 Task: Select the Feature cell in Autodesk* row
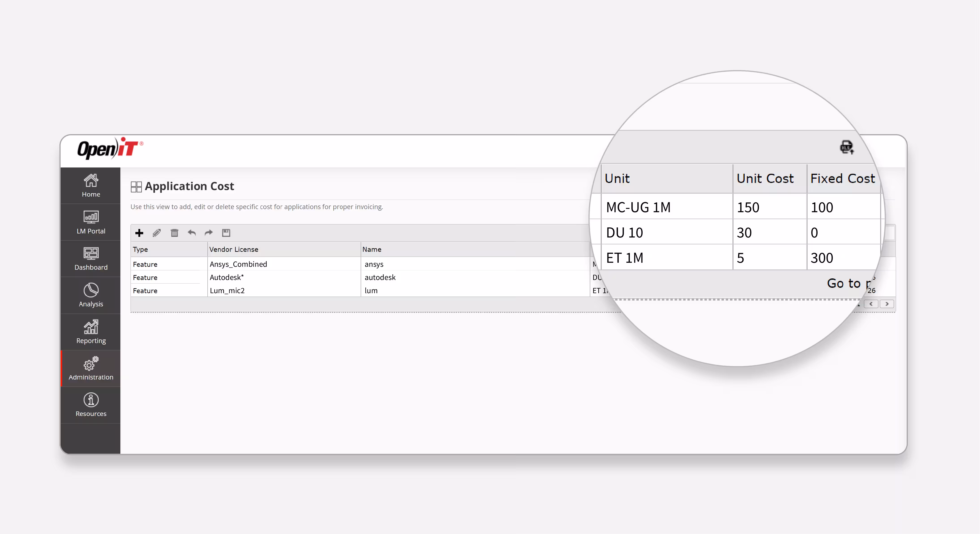pos(169,277)
